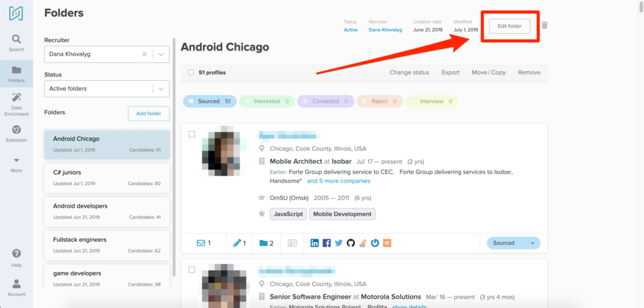Open the candidate's LinkedIn profile
Screen dimensions: 644x308
click(x=314, y=243)
